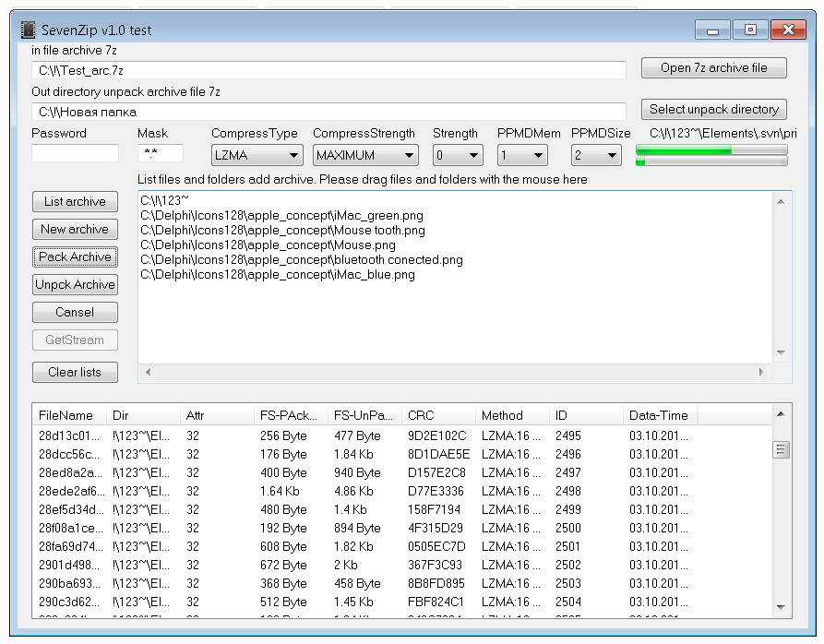Screen dimensions: 824x644
Task: Click Select unpack directory button
Action: [713, 109]
